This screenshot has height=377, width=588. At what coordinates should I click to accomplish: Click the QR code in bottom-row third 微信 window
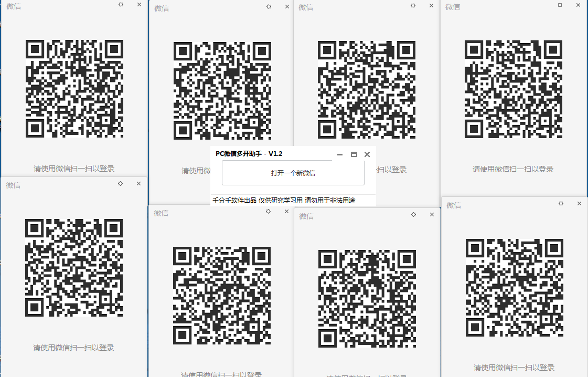tap(367, 299)
